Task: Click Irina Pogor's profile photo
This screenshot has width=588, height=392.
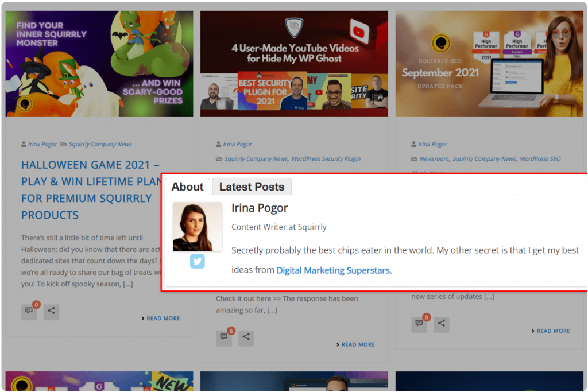Action: 198,227
